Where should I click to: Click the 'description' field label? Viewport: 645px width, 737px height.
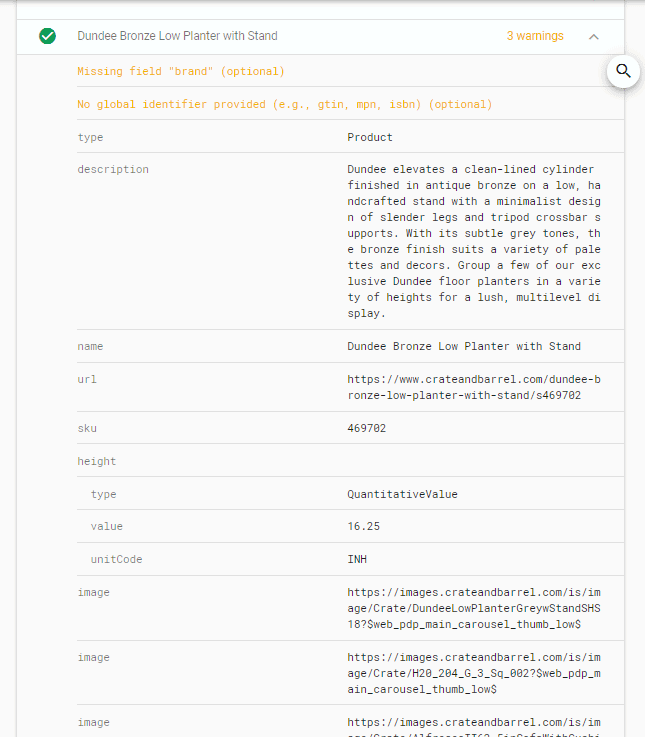113,169
